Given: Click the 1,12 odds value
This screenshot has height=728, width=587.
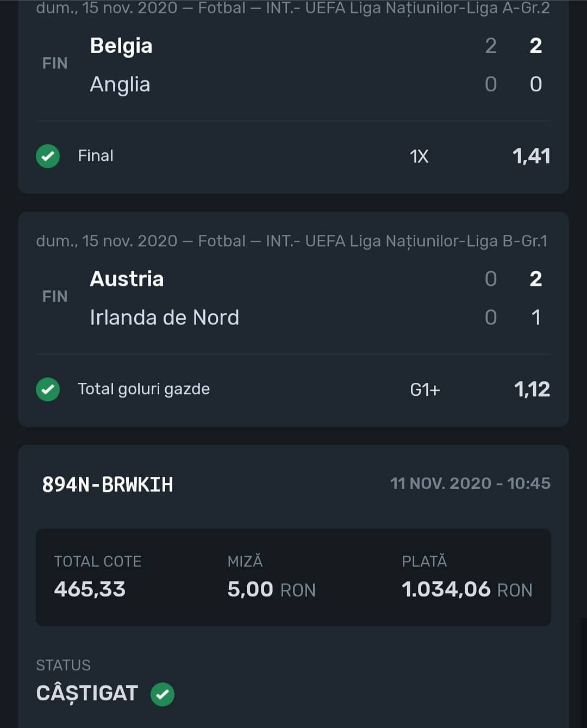Looking at the screenshot, I should [x=532, y=389].
